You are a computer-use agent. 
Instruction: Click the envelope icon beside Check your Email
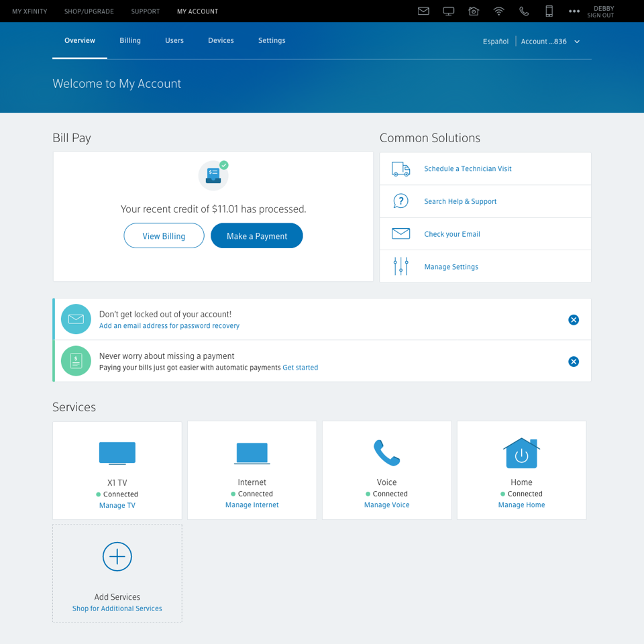[x=400, y=233]
